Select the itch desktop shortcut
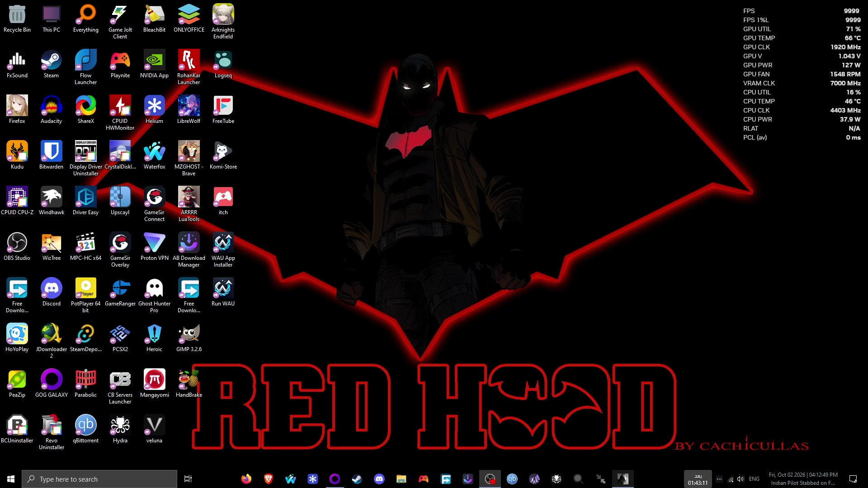Image resolution: width=868 pixels, height=488 pixels. coord(223,201)
